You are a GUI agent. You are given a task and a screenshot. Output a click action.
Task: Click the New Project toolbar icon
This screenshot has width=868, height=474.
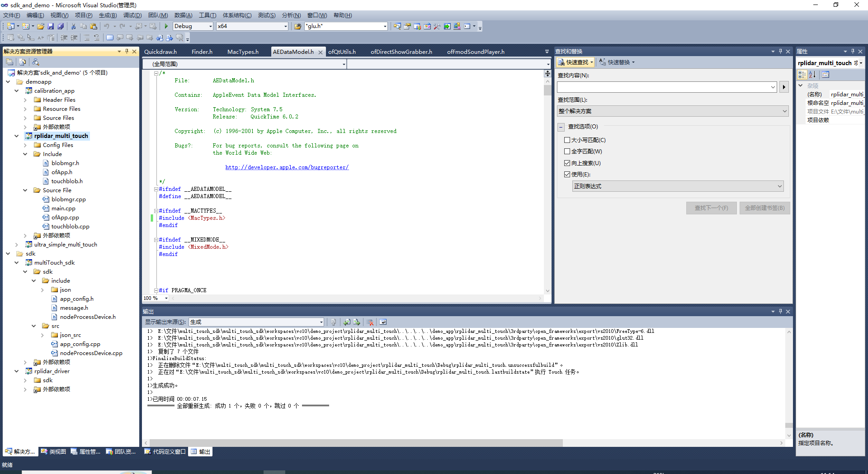pos(10,26)
